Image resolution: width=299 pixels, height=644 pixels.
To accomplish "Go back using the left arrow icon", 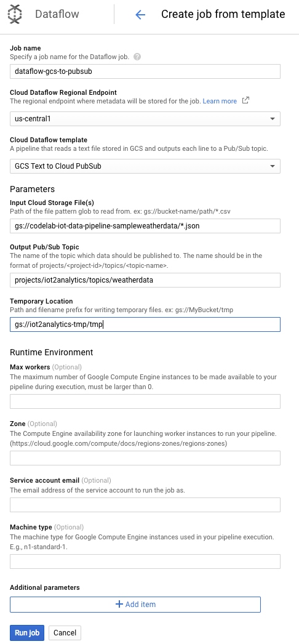I will 140,15.
